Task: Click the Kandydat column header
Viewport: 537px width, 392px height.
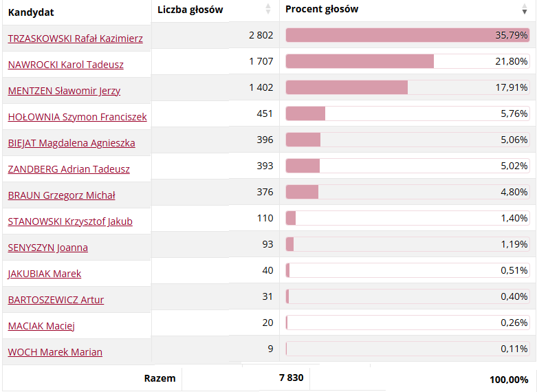Action: 31,12
